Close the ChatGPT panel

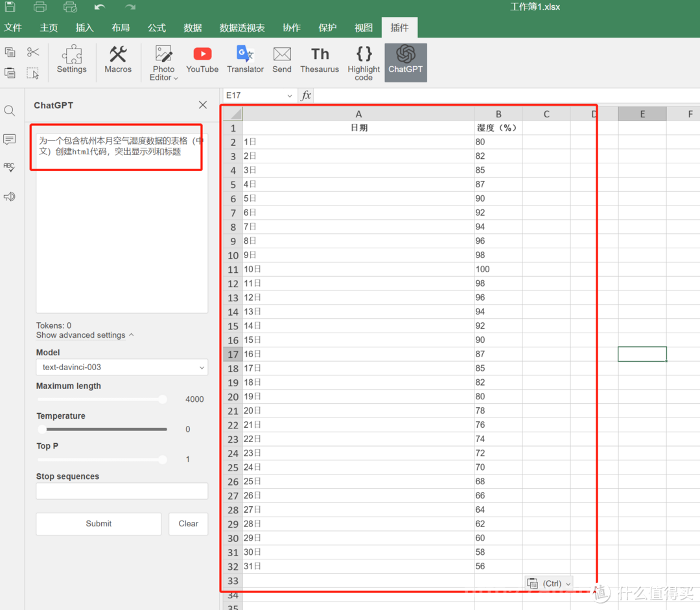pos(203,105)
